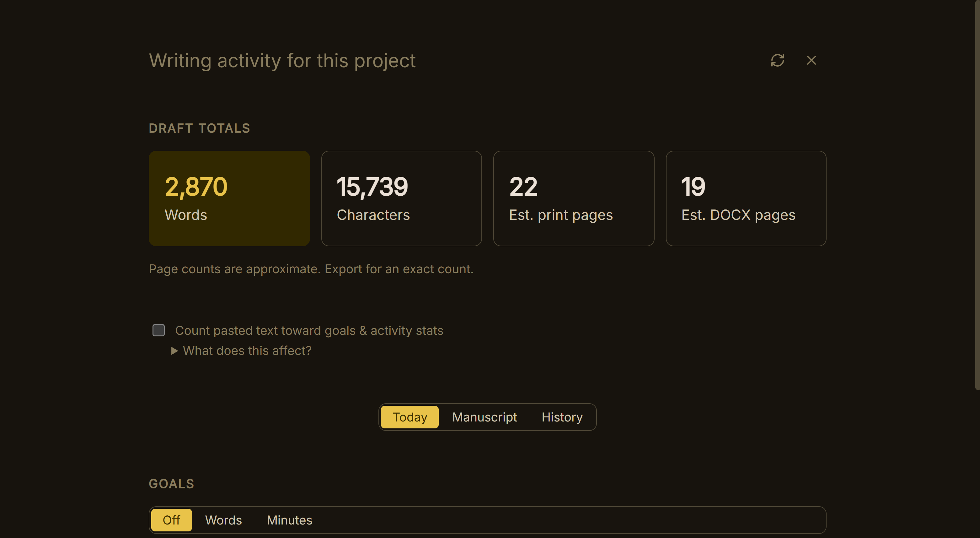Switch to the Today tab

click(410, 417)
